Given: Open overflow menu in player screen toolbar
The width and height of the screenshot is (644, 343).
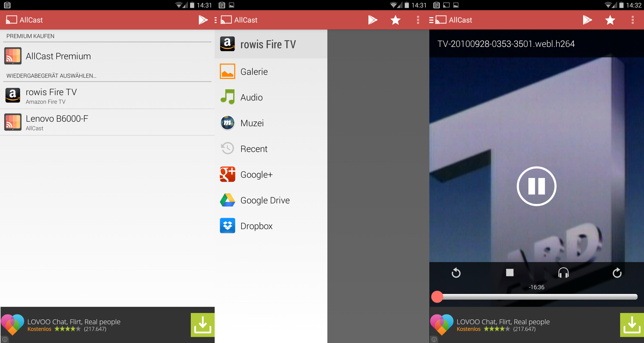Looking at the screenshot, I should 632,20.
